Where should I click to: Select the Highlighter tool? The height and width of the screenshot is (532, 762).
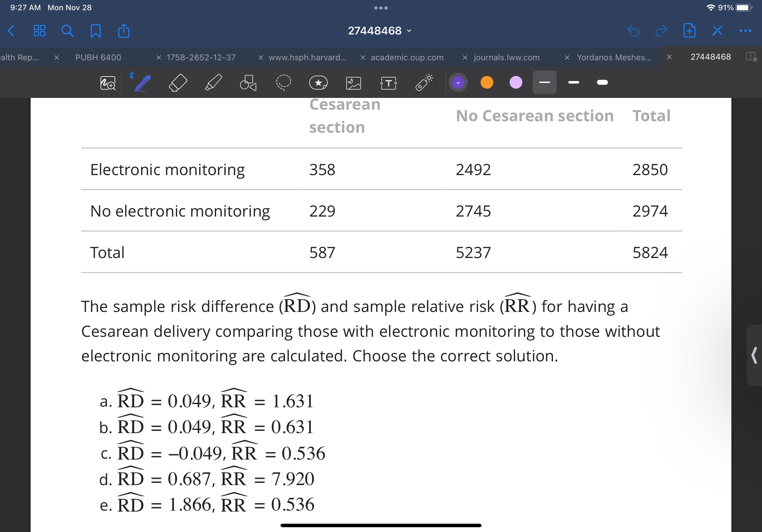pyautogui.click(x=213, y=83)
